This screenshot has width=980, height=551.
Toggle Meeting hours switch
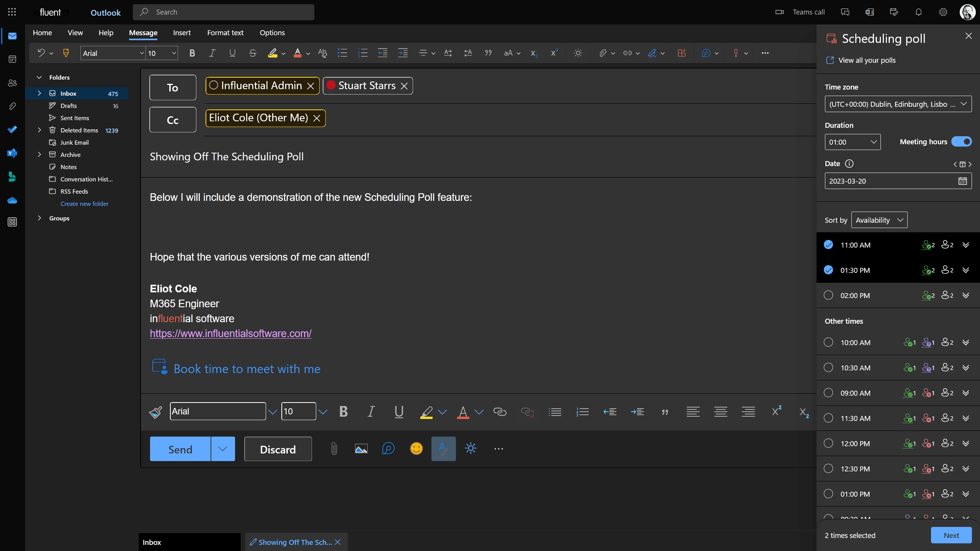coord(961,142)
